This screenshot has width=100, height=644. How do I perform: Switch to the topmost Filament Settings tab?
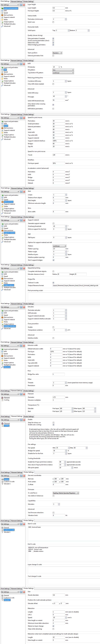[16, 1]
